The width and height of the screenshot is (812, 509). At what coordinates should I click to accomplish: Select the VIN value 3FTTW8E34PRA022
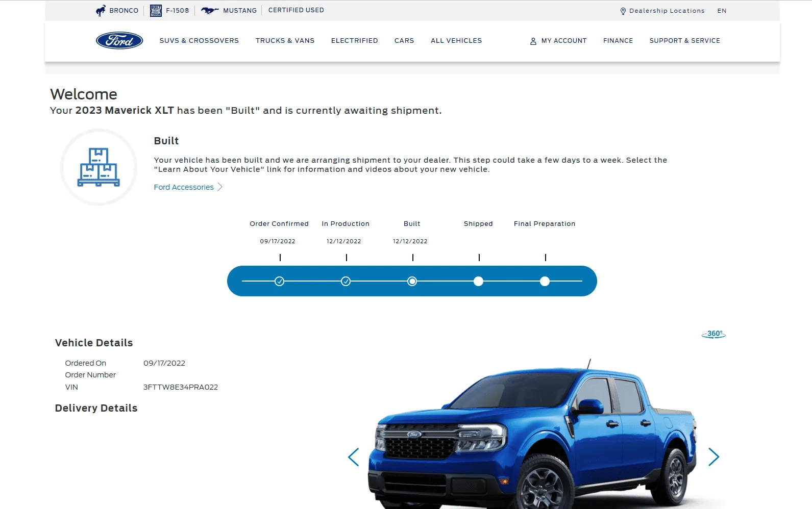[x=181, y=387]
